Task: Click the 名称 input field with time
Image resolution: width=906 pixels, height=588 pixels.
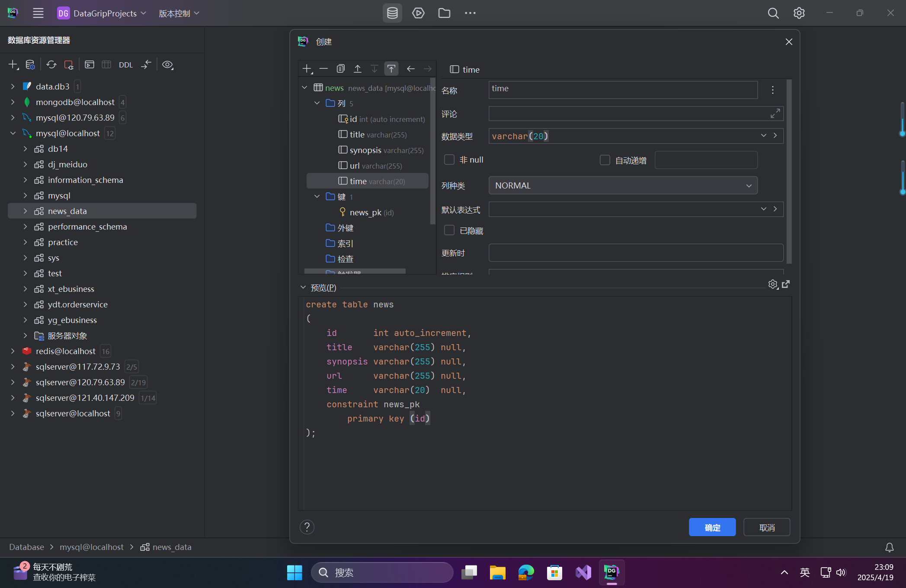Action: point(623,89)
